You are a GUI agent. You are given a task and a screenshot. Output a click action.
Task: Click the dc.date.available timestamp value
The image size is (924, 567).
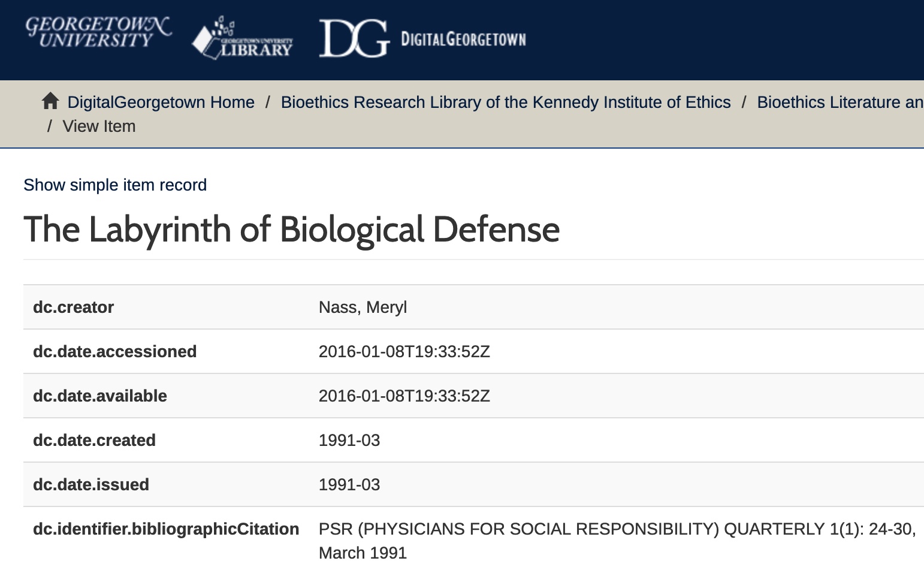(x=404, y=396)
